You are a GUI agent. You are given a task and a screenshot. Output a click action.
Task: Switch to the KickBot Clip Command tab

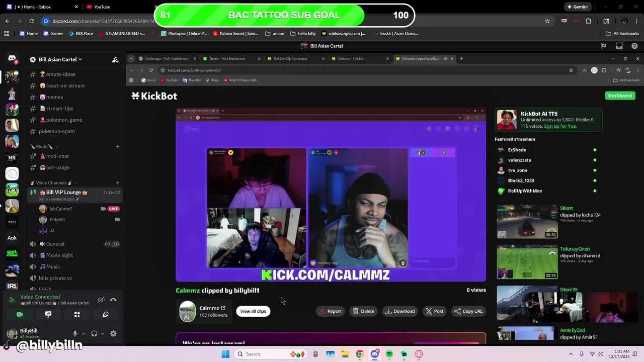[x=295, y=58]
